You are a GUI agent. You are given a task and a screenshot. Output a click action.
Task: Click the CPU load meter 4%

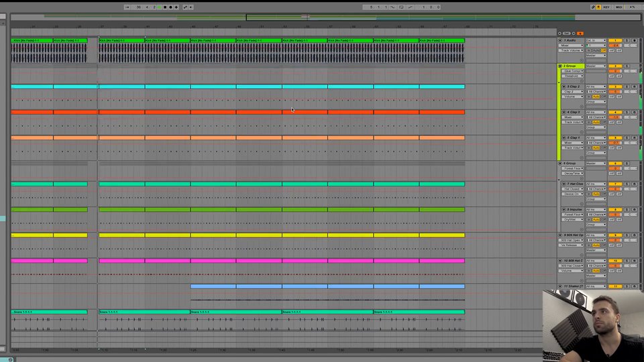click(x=633, y=7)
